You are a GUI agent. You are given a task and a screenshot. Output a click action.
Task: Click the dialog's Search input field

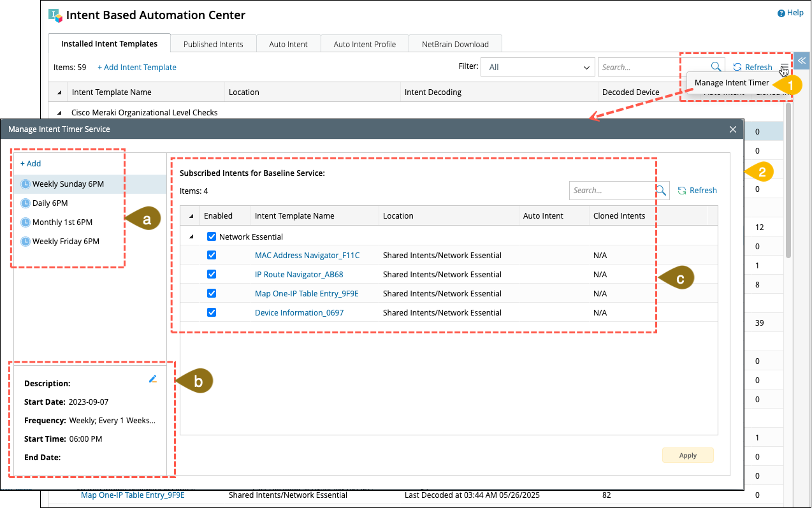click(x=611, y=191)
